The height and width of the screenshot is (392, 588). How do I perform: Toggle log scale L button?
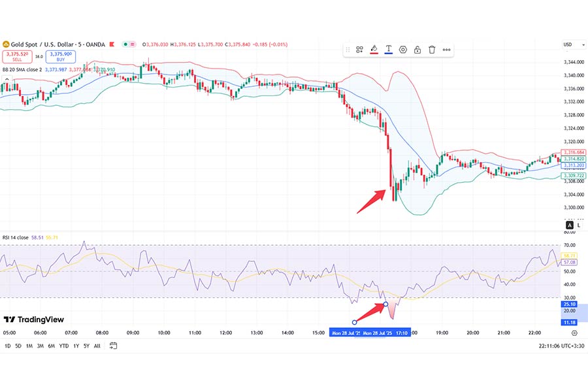579,225
